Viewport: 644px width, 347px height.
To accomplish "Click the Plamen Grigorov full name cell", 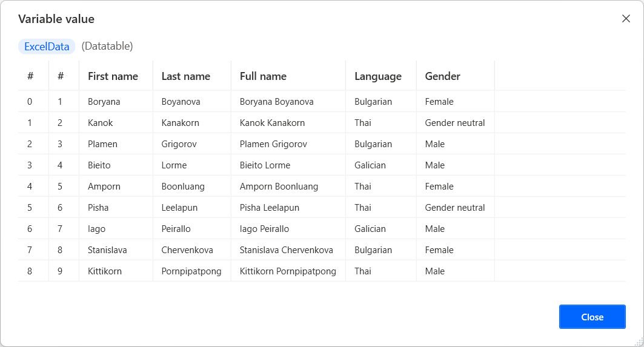I will pyautogui.click(x=273, y=144).
